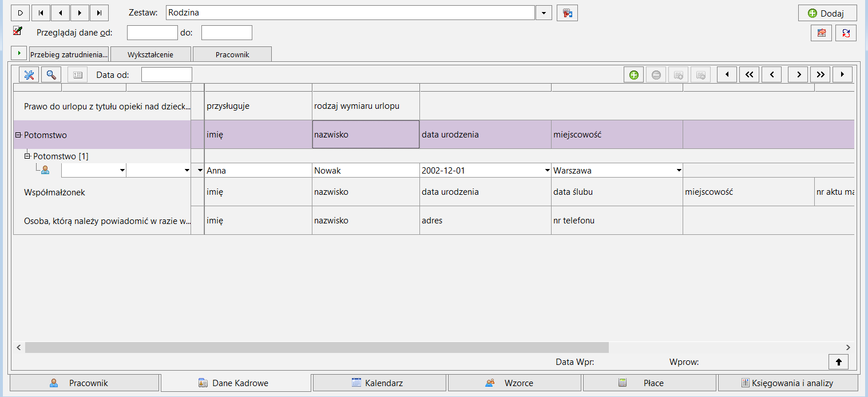This screenshot has height=397, width=868.
Task: Open the second empty dropdown in child row
Action: coord(187,170)
